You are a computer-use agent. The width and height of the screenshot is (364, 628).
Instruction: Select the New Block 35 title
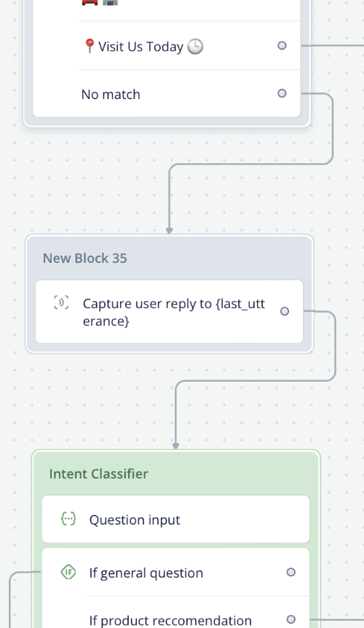[x=84, y=259]
